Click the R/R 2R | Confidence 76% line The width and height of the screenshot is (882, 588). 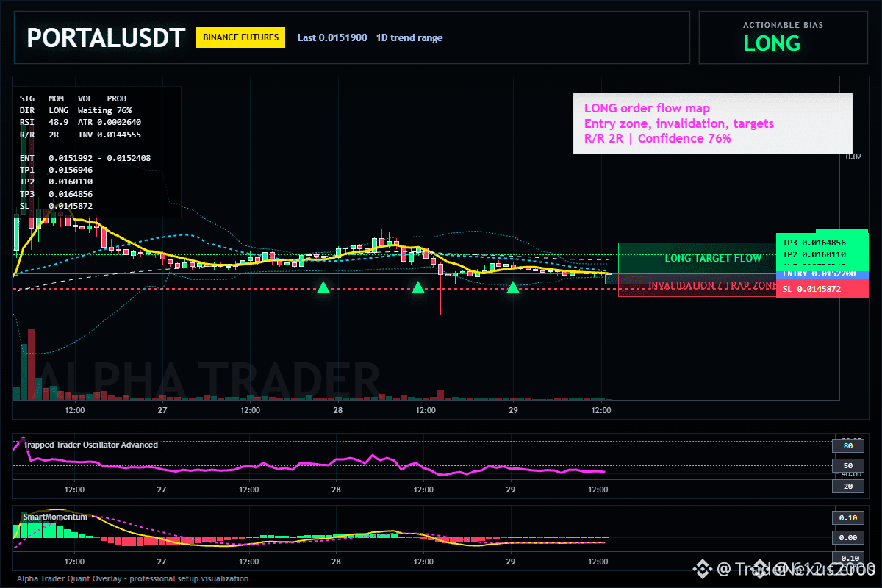pos(657,138)
